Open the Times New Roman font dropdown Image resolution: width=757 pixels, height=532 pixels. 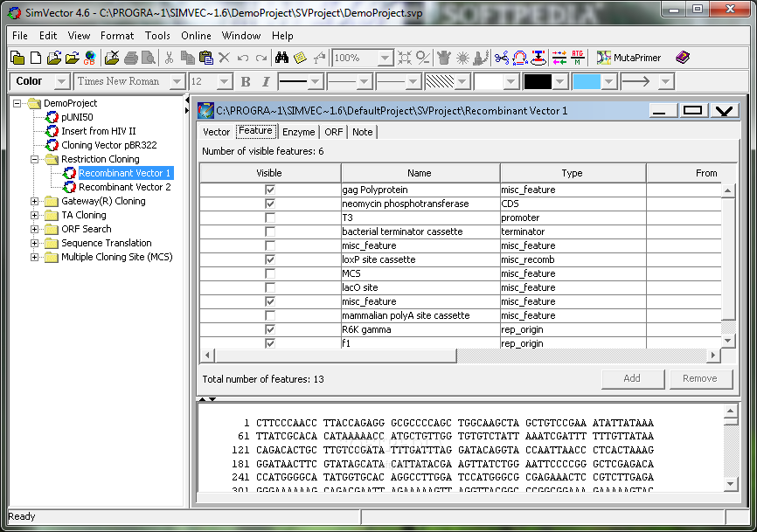pyautogui.click(x=177, y=81)
